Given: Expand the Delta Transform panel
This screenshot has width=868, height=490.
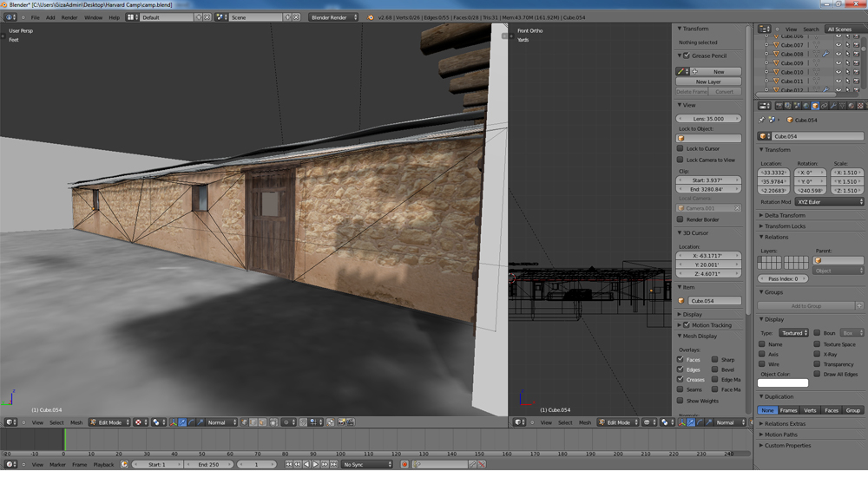Looking at the screenshot, I should (x=785, y=215).
